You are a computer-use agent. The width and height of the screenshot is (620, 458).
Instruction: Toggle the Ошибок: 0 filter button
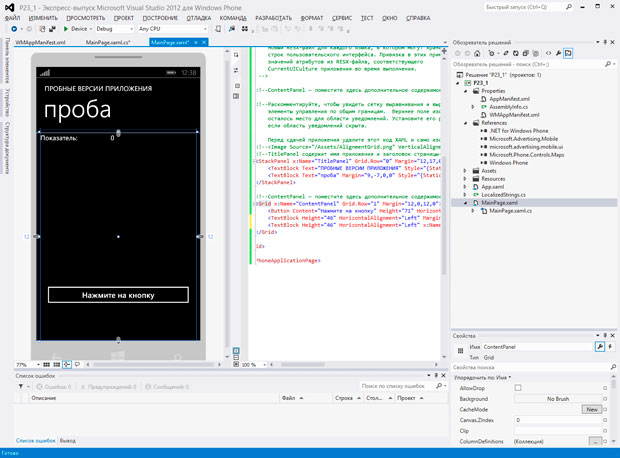[54, 387]
